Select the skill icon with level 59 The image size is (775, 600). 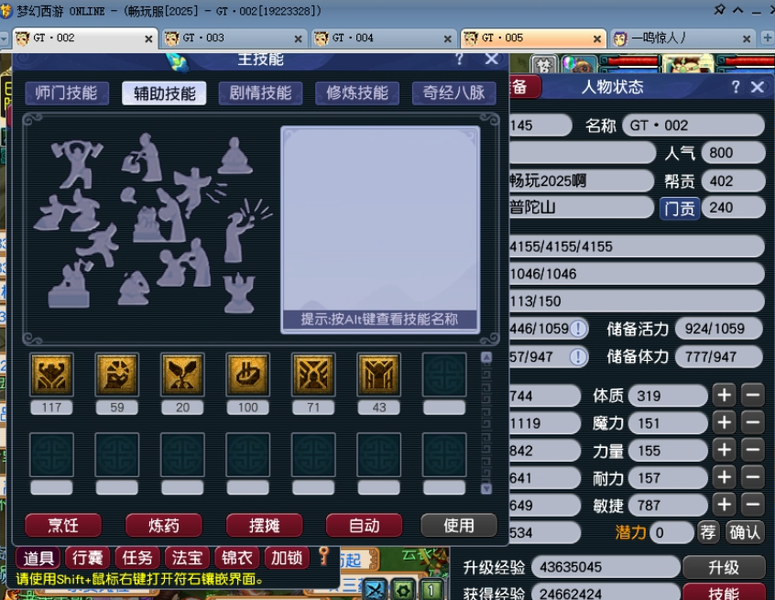117,375
